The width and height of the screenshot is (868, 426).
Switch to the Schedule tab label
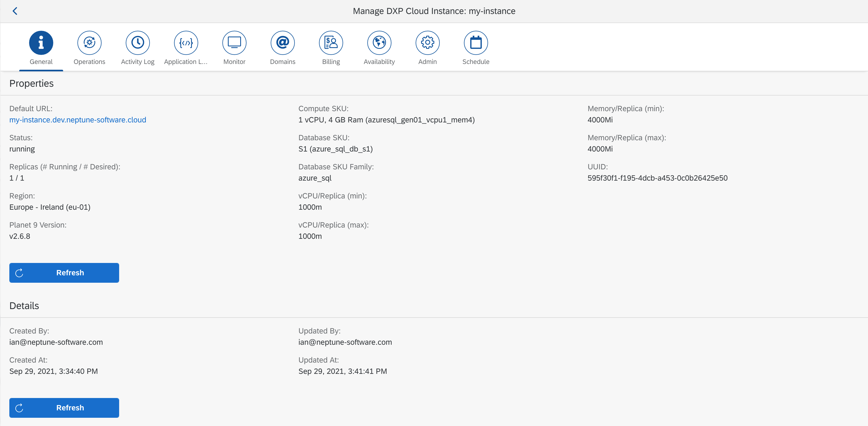pyautogui.click(x=476, y=62)
